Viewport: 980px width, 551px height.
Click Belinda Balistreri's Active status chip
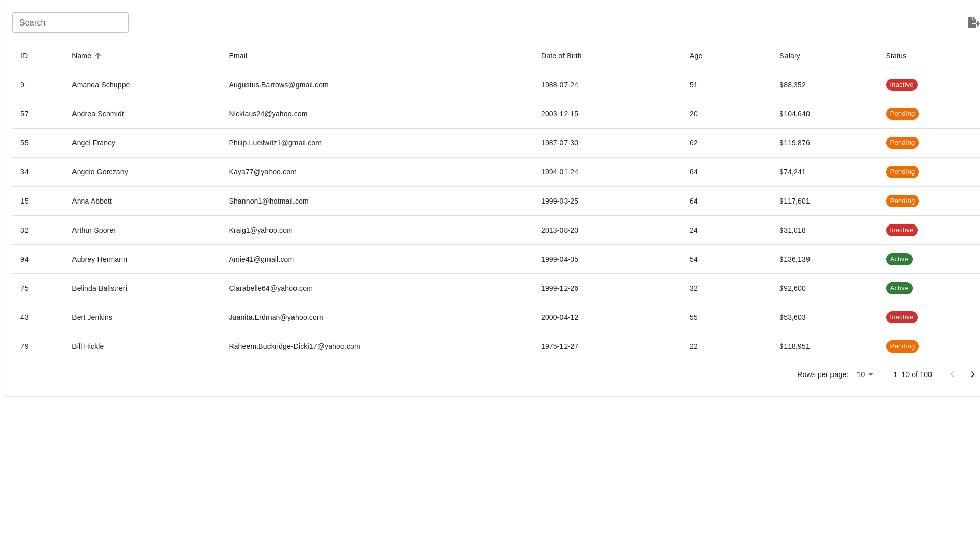[899, 288]
